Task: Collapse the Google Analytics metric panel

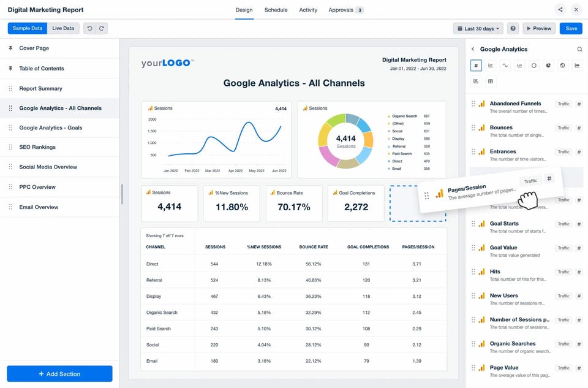Action: [474, 49]
